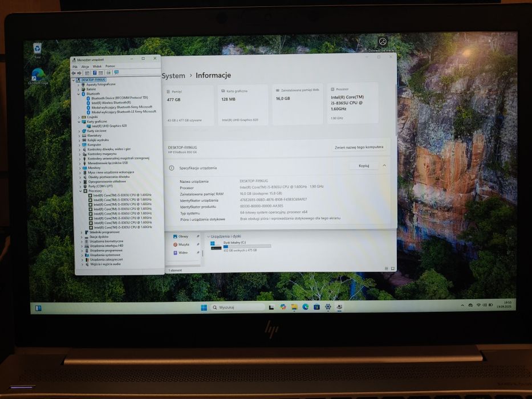Collapse Specyfikacja urządzenia section chevron
The width and height of the screenshot is (532, 399).
(x=384, y=165)
